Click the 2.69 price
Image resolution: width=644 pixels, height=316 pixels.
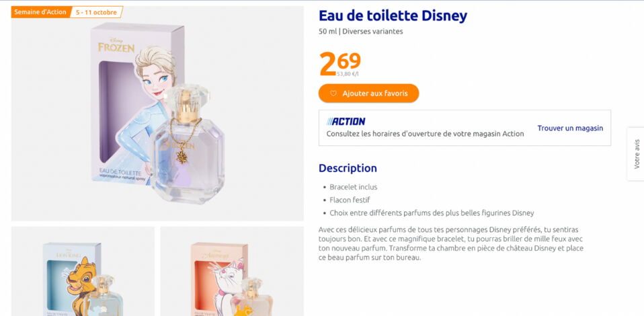(x=339, y=63)
